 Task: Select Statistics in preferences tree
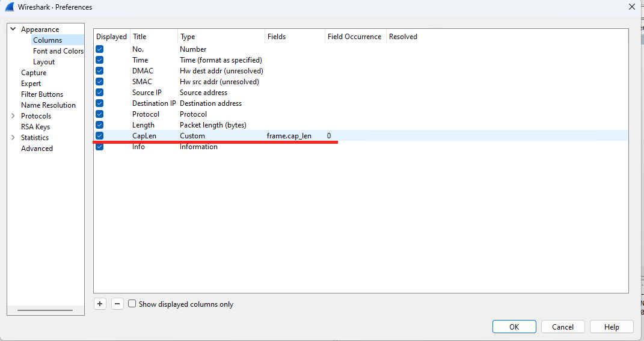coord(35,138)
